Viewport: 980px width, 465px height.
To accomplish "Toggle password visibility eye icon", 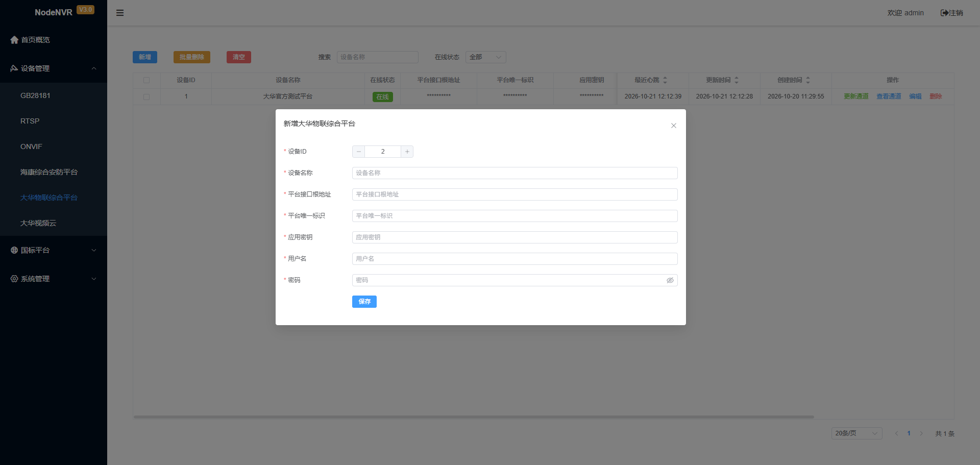I will 670,280.
